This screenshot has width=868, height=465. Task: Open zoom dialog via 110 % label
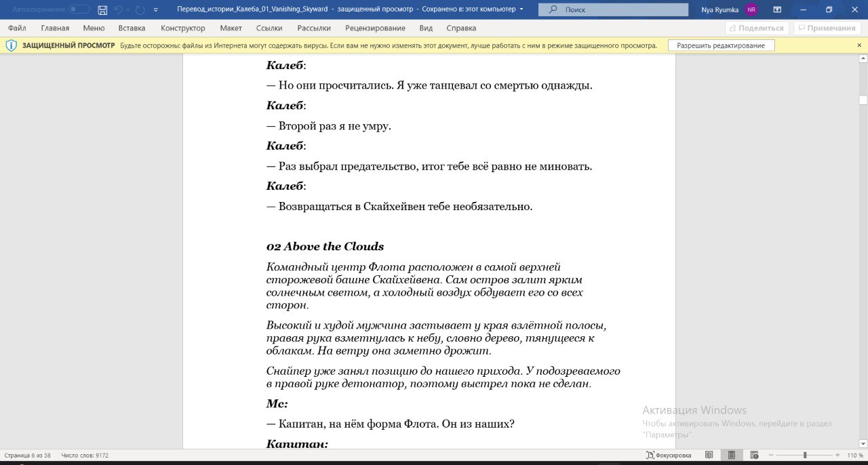click(854, 456)
